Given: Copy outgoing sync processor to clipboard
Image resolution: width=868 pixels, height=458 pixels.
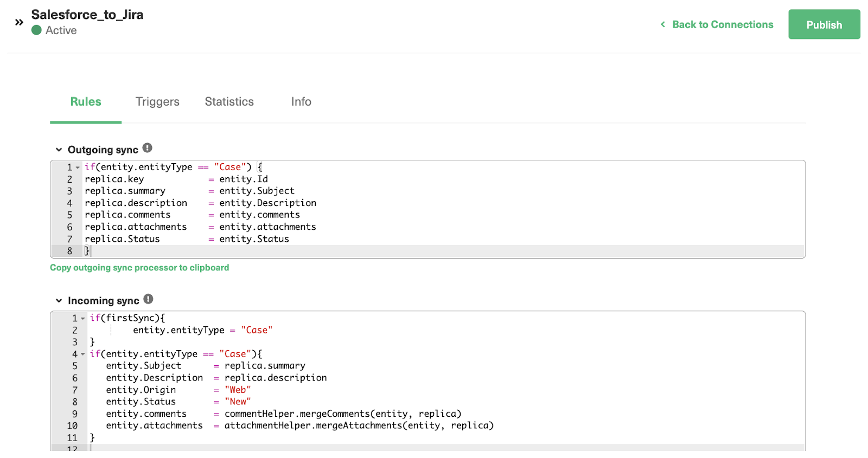Looking at the screenshot, I should coord(139,268).
